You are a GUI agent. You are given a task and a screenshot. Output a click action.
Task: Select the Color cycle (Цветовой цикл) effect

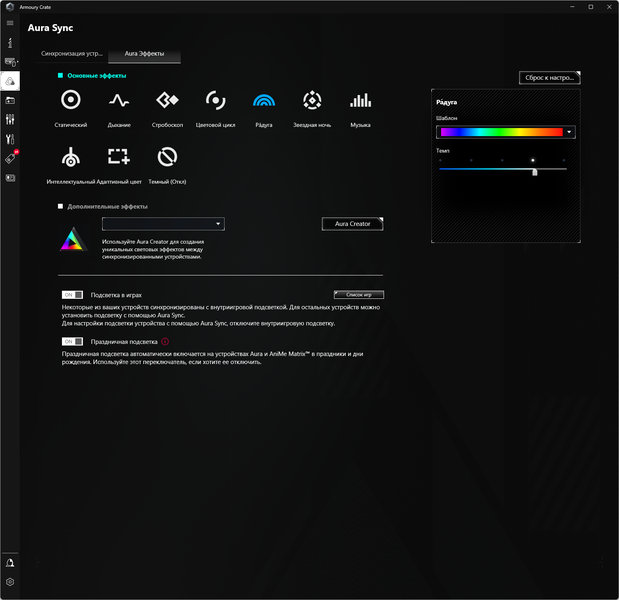pos(216,100)
